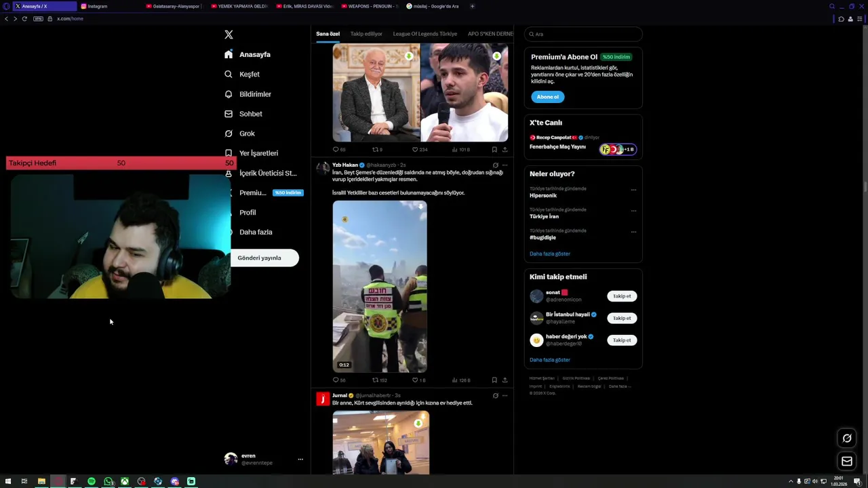Open the Türkiye İran trending topic
The height and width of the screenshot is (488, 868).
pos(544,216)
